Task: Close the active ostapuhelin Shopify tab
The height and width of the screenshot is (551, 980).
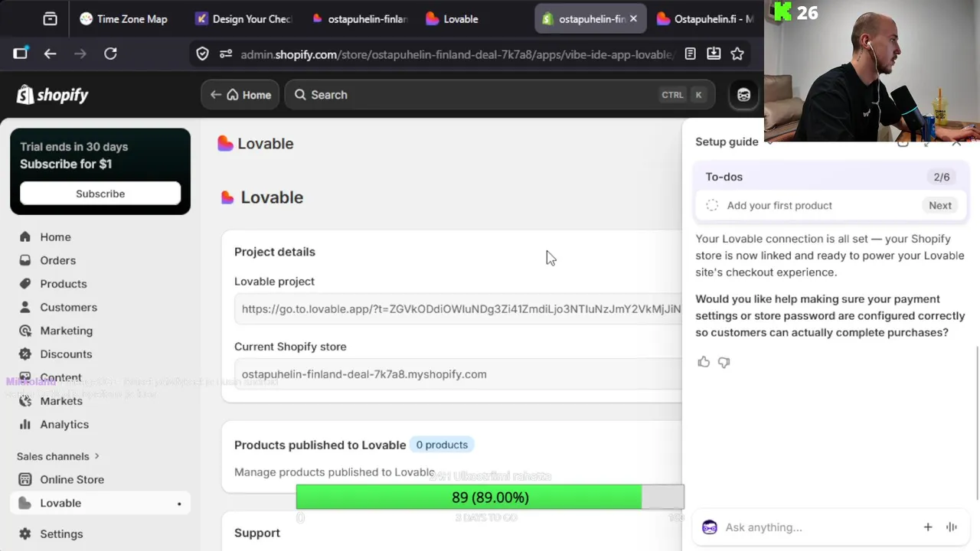Action: [x=633, y=19]
